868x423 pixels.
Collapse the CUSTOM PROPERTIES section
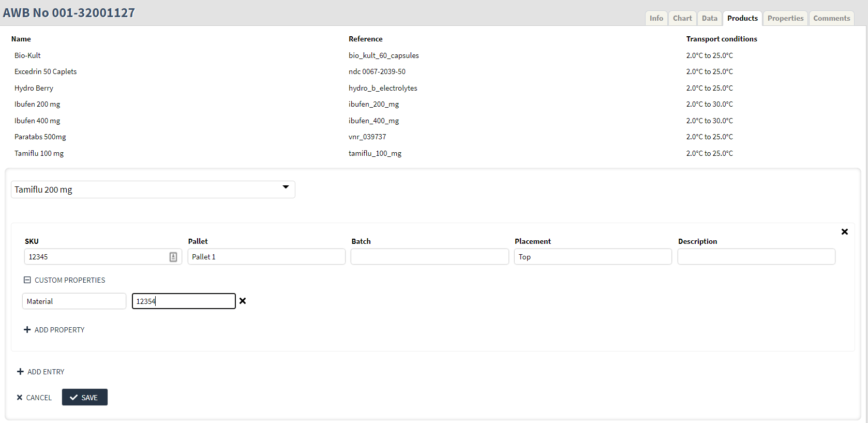27,280
